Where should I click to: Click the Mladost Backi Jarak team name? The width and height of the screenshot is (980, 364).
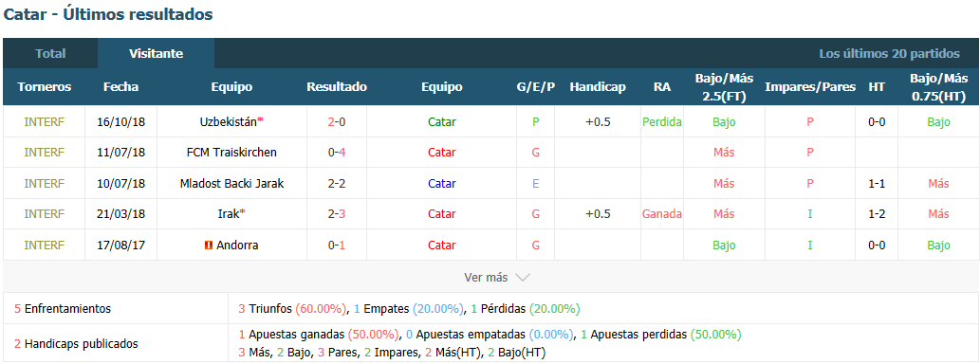tap(231, 184)
